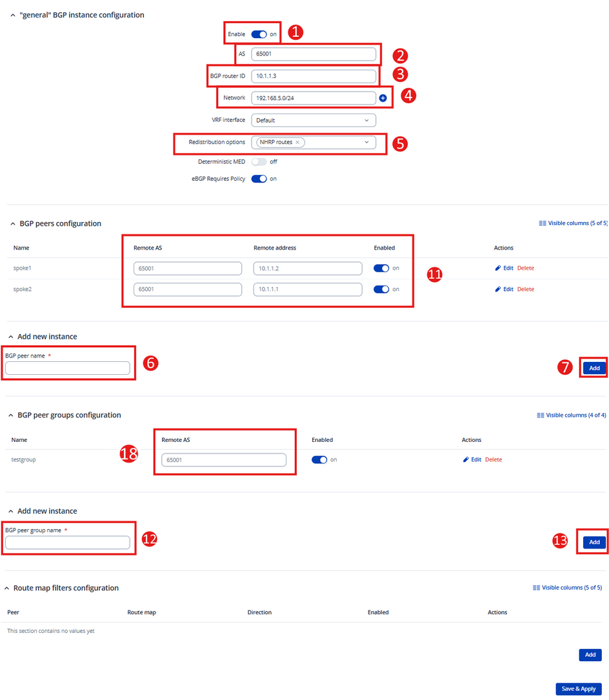Click the plus icon beside Network field
The height and width of the screenshot is (700, 609).
[x=383, y=98]
